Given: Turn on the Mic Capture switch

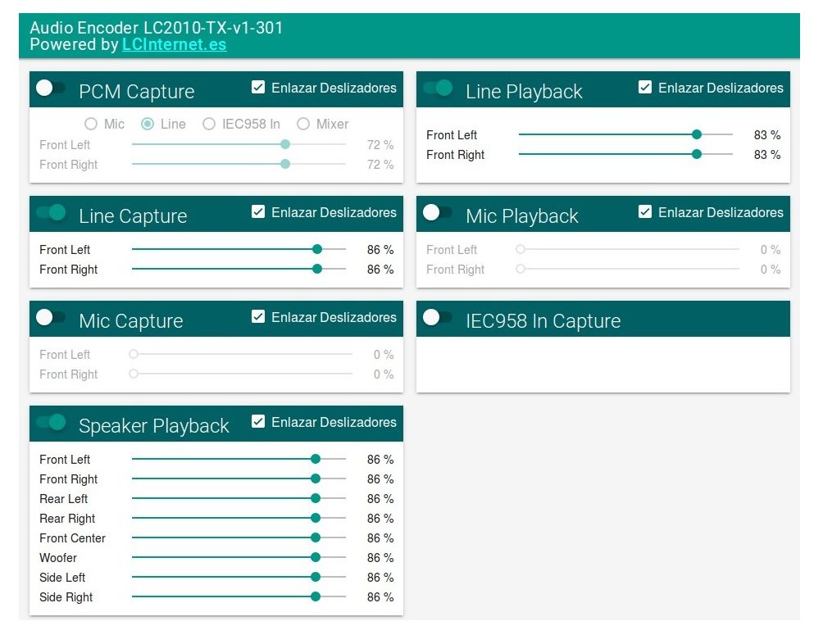Looking at the screenshot, I should pyautogui.click(x=51, y=317).
